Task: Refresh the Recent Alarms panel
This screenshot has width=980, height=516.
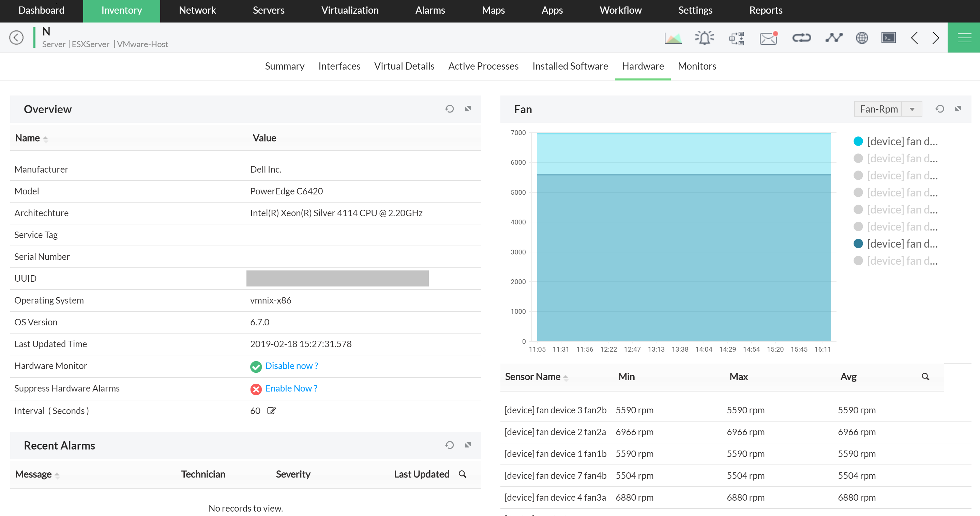Action: coord(449,445)
